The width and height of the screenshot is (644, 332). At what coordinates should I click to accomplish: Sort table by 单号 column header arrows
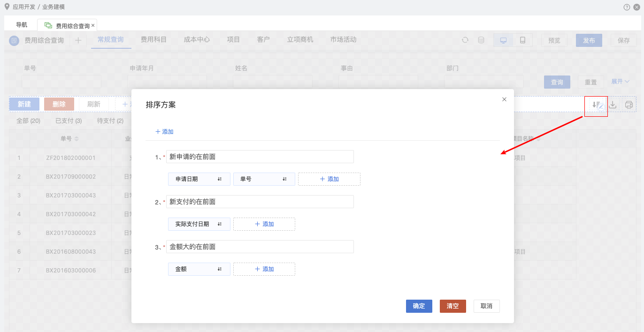pos(77,139)
